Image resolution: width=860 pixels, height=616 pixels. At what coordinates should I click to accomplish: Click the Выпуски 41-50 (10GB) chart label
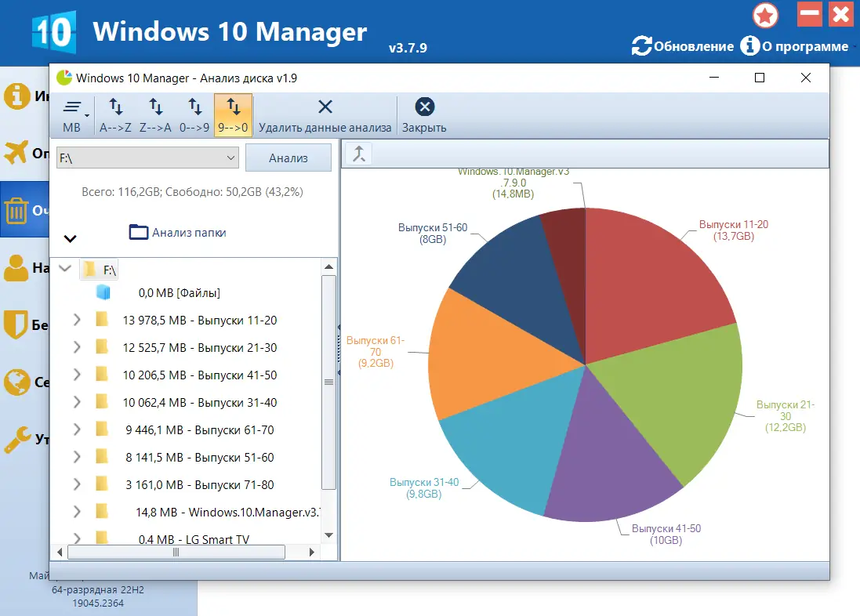[x=666, y=534]
